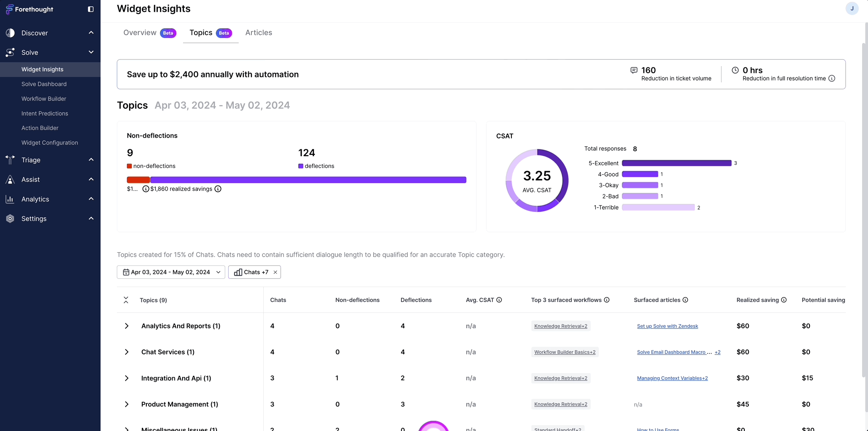Click the Analytics bar chart icon
868x431 pixels.
coord(10,199)
